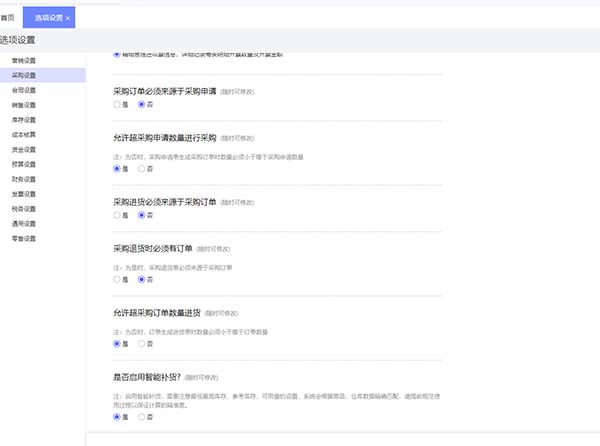Open 财务设置 in the left menu
This screenshot has height=446, width=600.
point(24,179)
